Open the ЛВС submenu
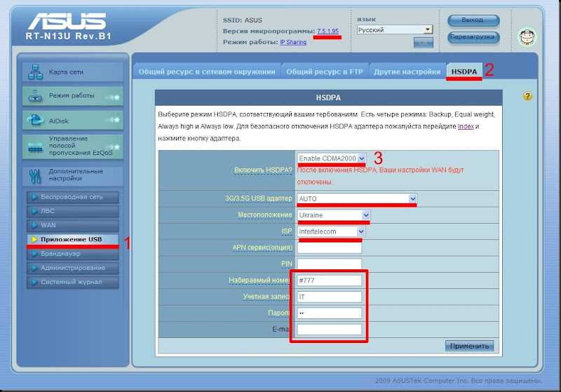The image size is (561, 392). 73,211
